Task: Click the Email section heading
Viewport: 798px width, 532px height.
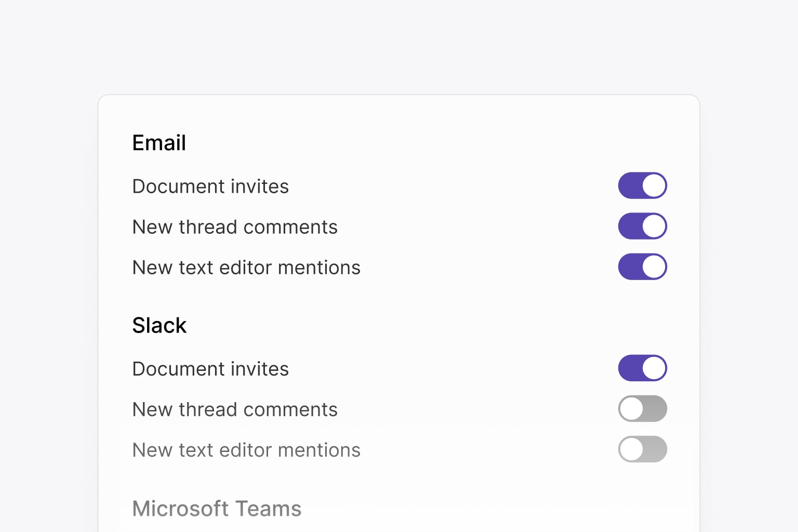Action: pyautogui.click(x=159, y=142)
